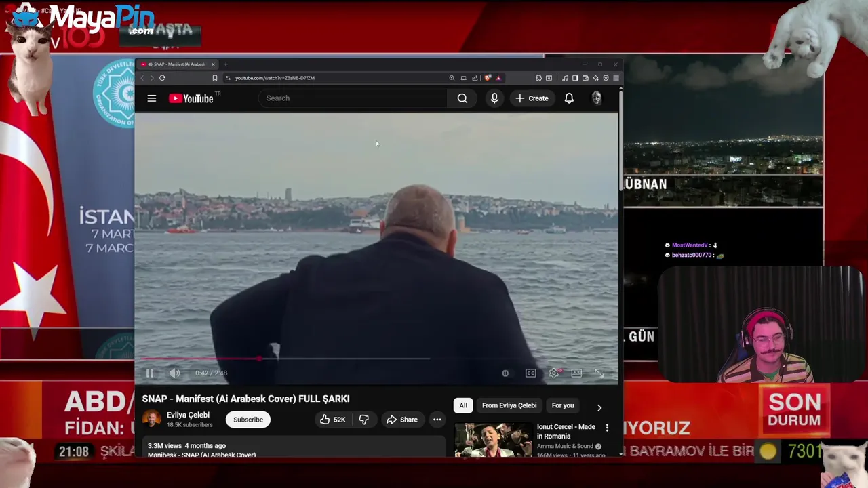
Task: Select the For you filter chip
Action: coord(563,405)
